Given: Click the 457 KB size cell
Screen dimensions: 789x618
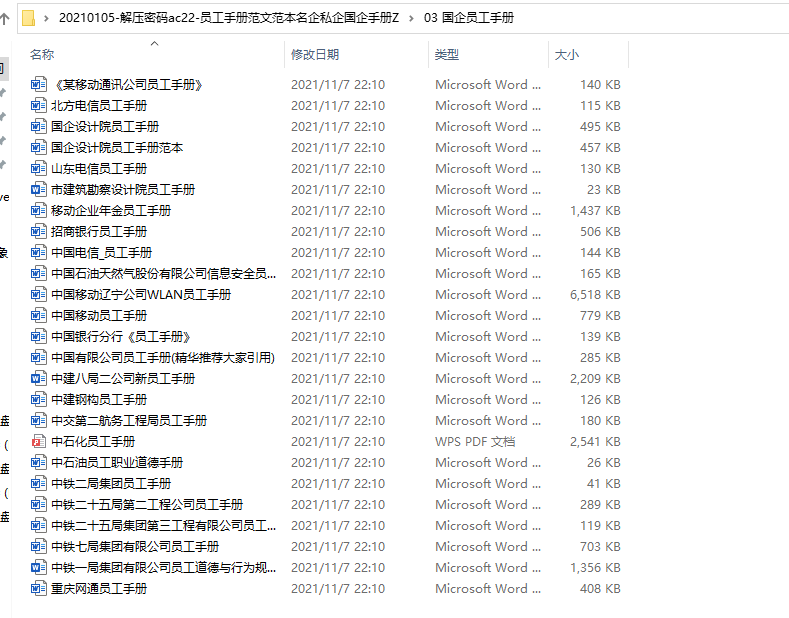Looking at the screenshot, I should (600, 147).
